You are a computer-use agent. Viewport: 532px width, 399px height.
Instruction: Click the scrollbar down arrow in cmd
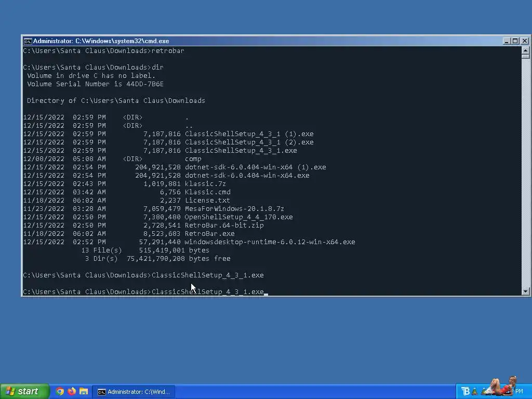pos(526,291)
